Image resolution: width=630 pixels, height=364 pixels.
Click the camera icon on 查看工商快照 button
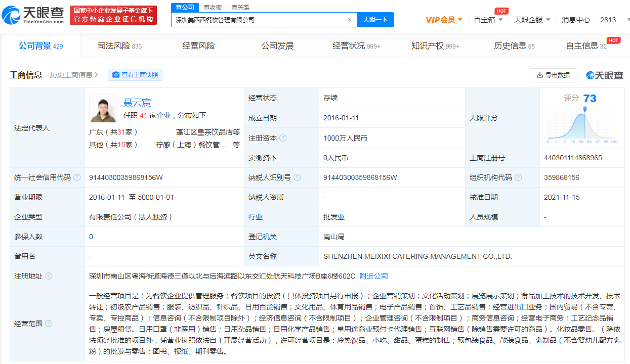117,74
